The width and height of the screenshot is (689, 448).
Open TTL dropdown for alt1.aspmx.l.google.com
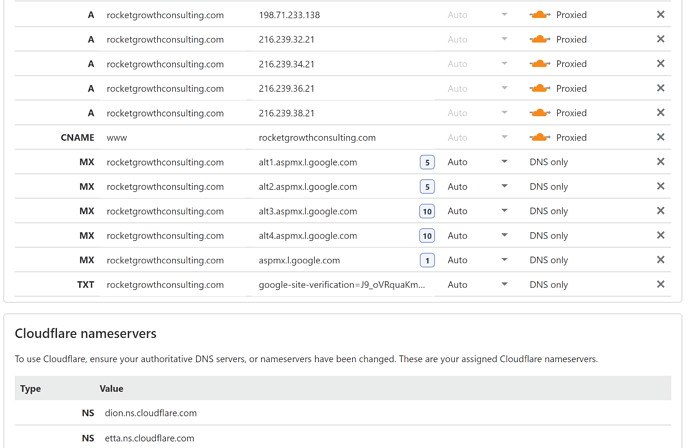point(504,162)
